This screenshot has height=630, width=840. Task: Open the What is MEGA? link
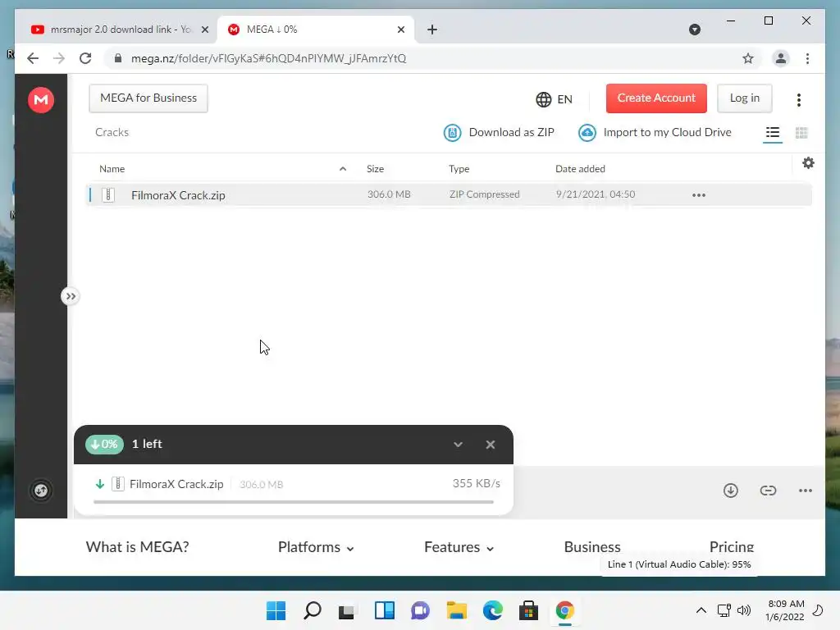[137, 547]
